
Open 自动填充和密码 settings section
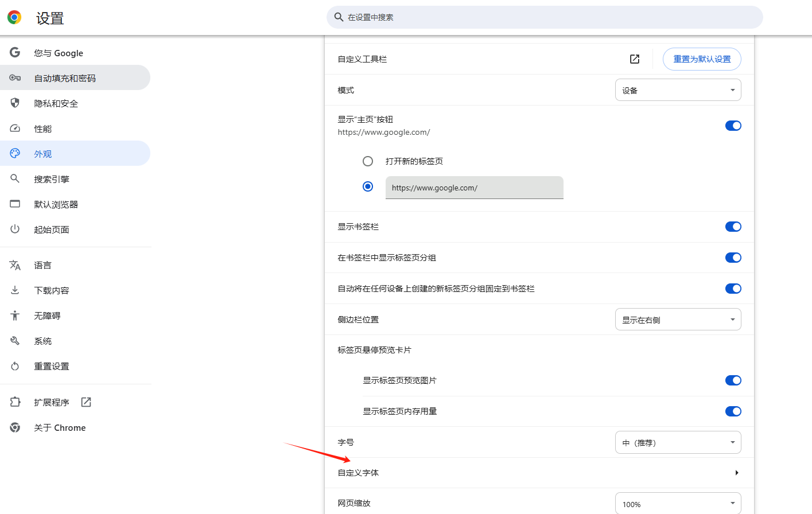75,78
